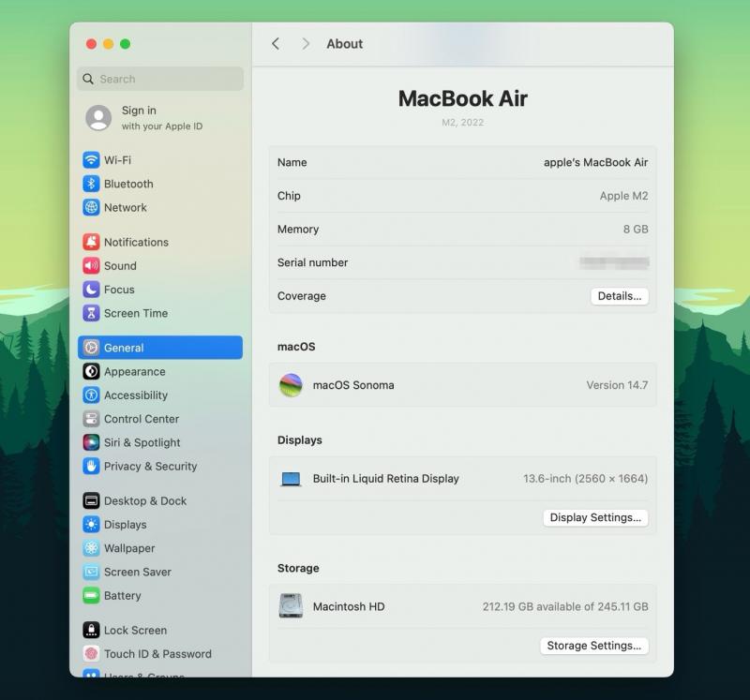750x700 pixels.
Task: Select Desktop & Dock in sidebar
Action: pyautogui.click(x=160, y=500)
